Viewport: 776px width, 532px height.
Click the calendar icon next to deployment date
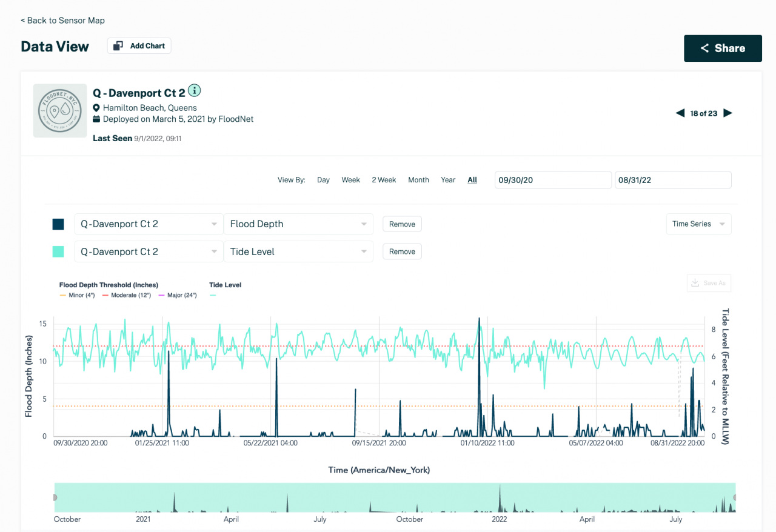point(96,119)
